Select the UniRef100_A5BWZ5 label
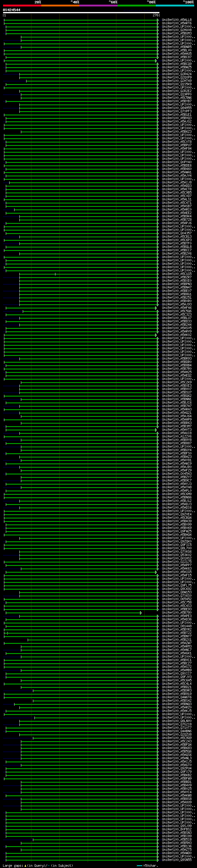The image size is (197, 868). click(177, 67)
